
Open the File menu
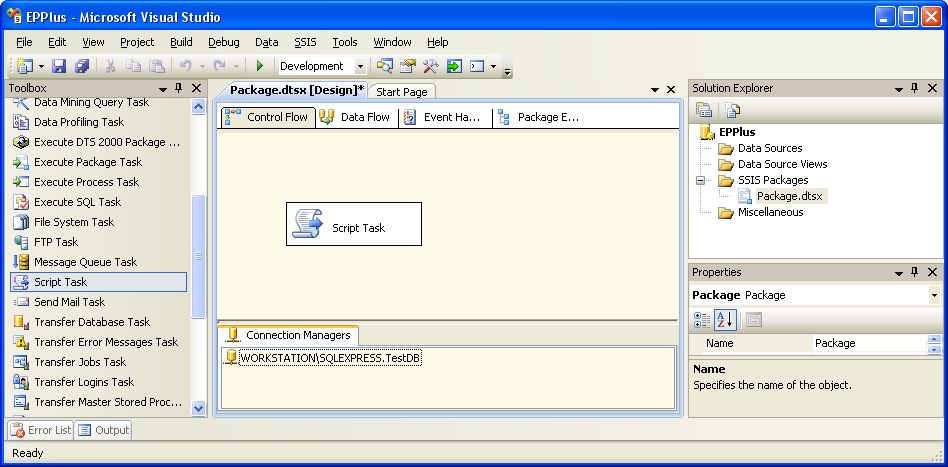[x=24, y=42]
